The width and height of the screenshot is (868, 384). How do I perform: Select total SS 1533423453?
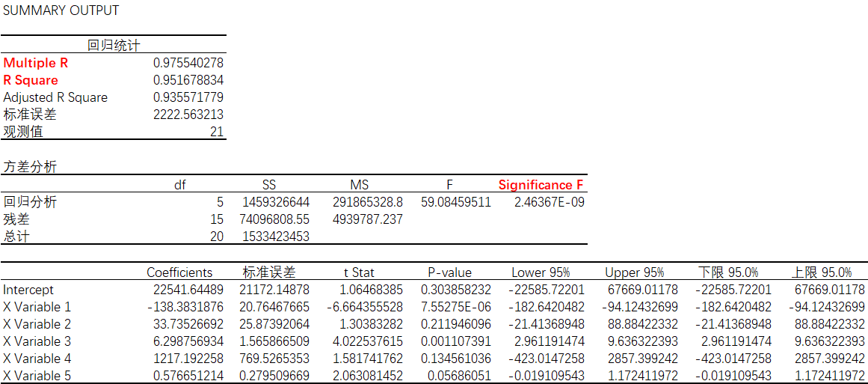[276, 237]
